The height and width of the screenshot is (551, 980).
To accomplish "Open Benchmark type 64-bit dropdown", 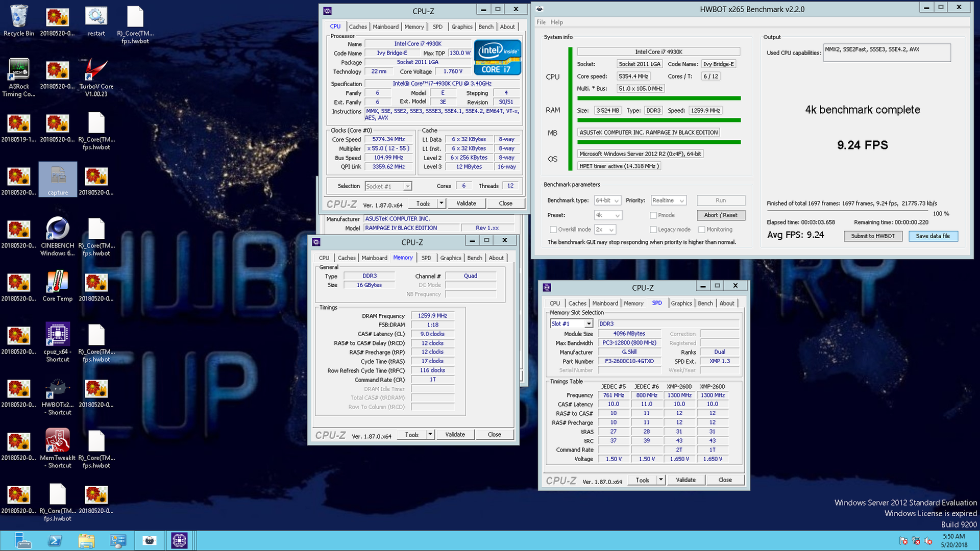I will pos(607,200).
